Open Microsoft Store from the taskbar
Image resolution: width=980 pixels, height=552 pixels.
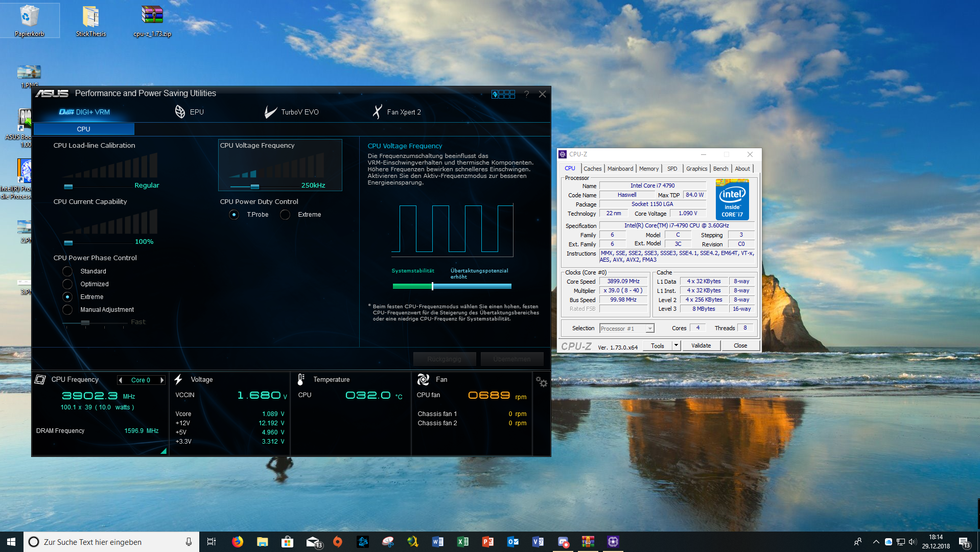pos(287,542)
